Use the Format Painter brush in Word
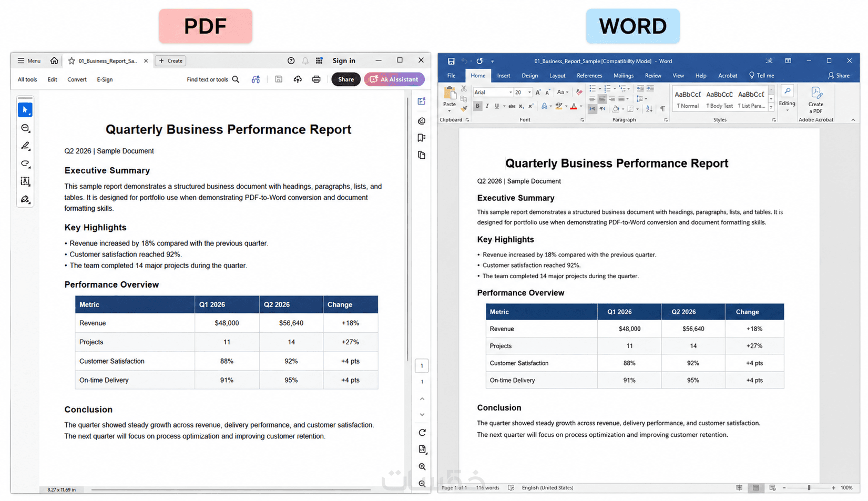Image resolution: width=868 pixels, height=501 pixels. pos(464,109)
